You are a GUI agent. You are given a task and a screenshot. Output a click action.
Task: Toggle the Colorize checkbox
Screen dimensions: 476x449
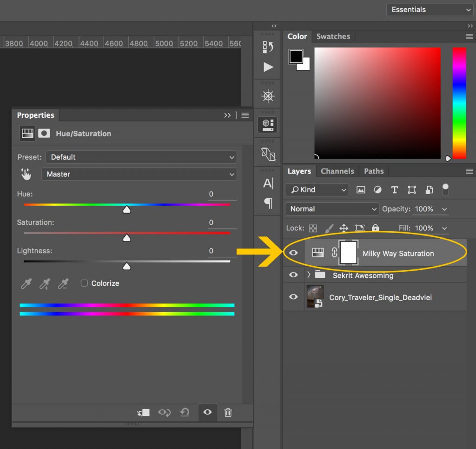84,283
